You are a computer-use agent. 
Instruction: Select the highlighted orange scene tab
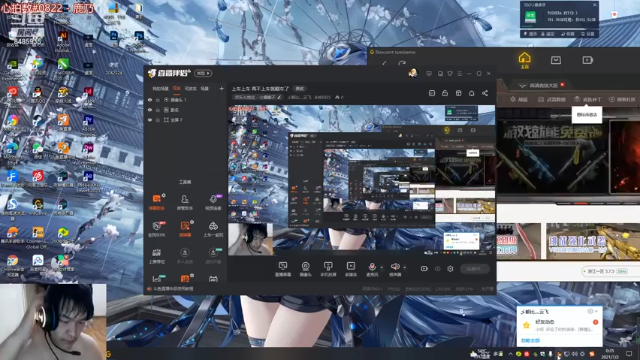coord(177,88)
